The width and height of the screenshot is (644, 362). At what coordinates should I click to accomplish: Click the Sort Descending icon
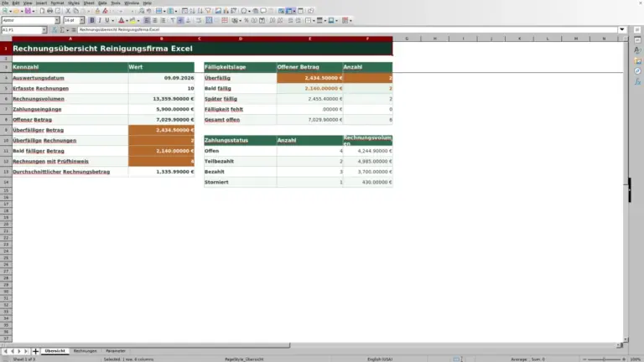point(200,11)
